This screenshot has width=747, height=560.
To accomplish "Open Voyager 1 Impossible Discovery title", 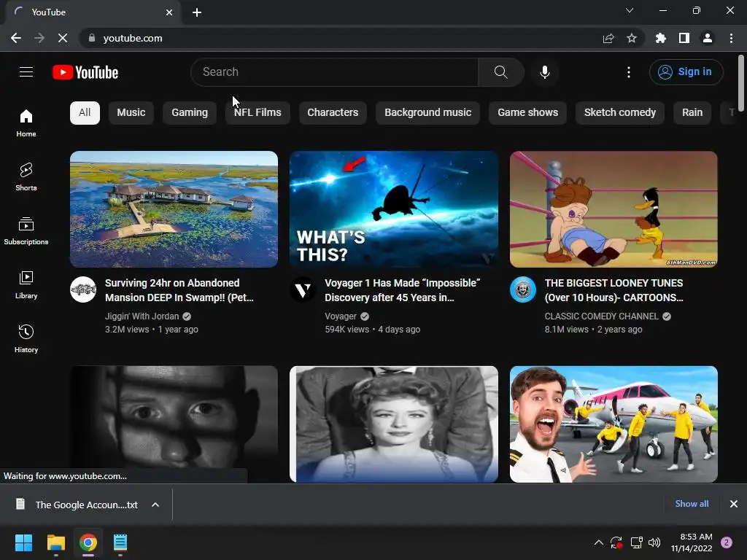I will pyautogui.click(x=403, y=290).
